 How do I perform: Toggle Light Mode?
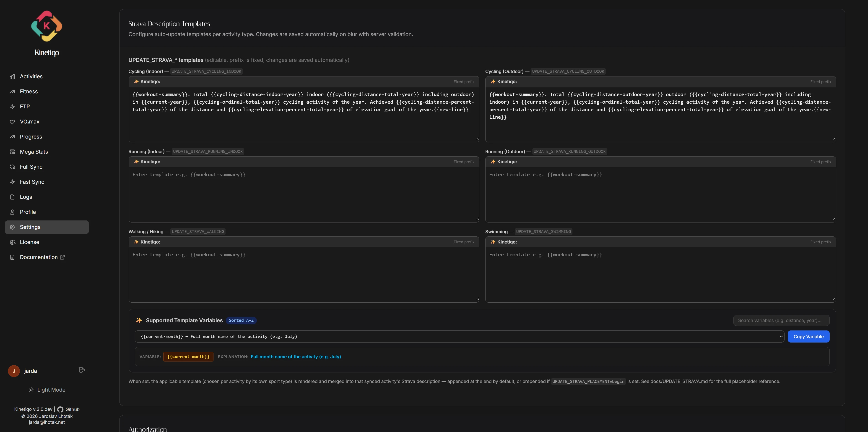(x=47, y=390)
